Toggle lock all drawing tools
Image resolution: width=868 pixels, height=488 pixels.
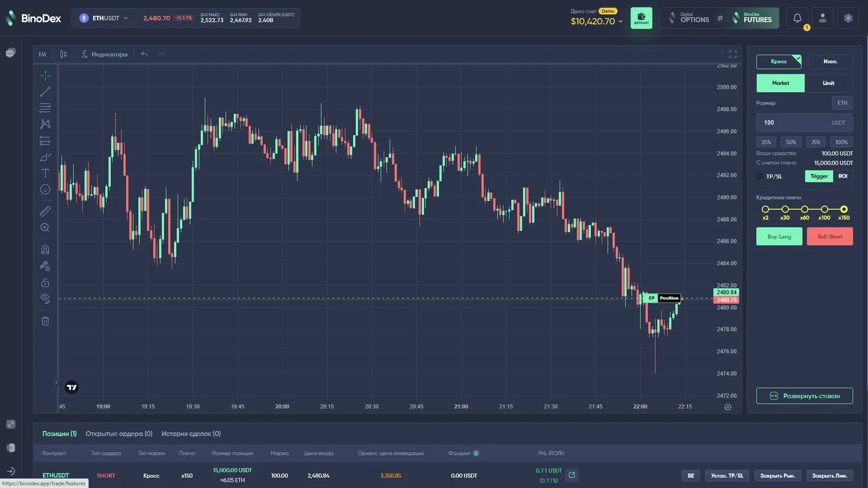[x=45, y=282]
